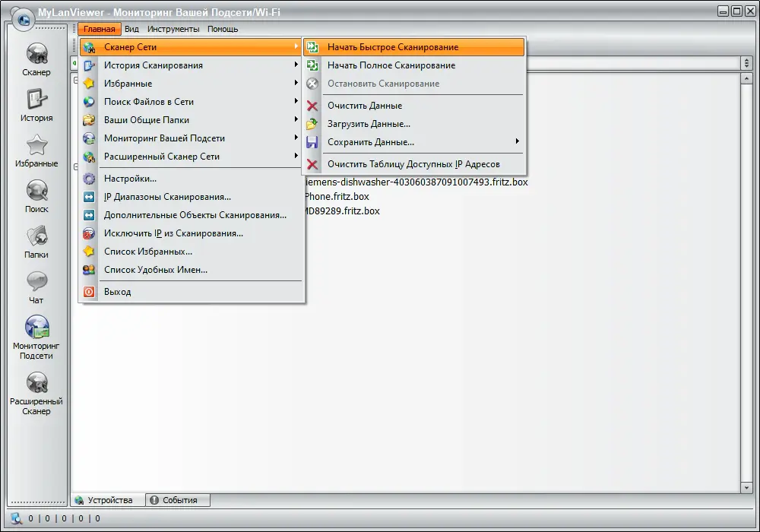Screen dimensions: 760x532
Task: Expand the История Сканирования submenu arrow
Action: click(296, 65)
